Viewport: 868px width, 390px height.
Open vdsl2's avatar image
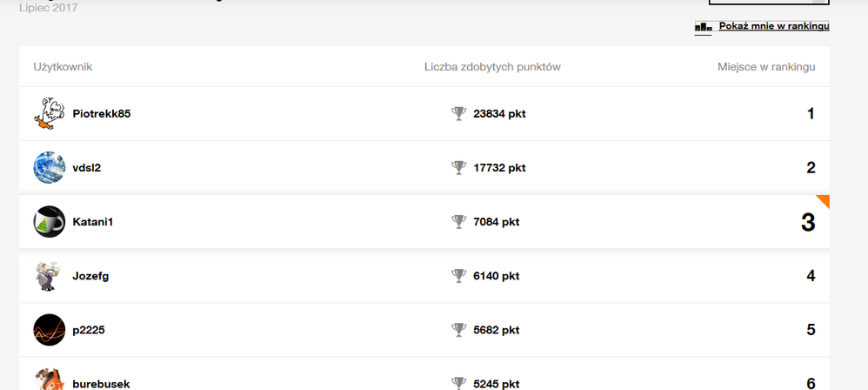pos(49,168)
